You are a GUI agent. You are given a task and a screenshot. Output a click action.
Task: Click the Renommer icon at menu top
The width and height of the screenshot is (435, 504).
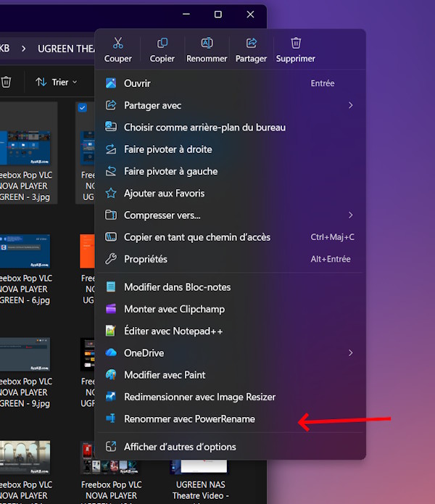[207, 44]
